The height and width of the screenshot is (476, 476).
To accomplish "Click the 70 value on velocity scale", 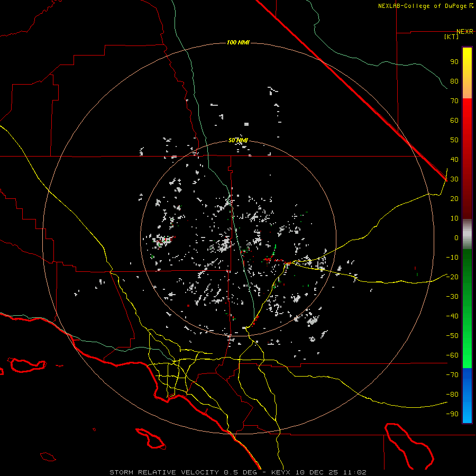I will pos(454,101).
